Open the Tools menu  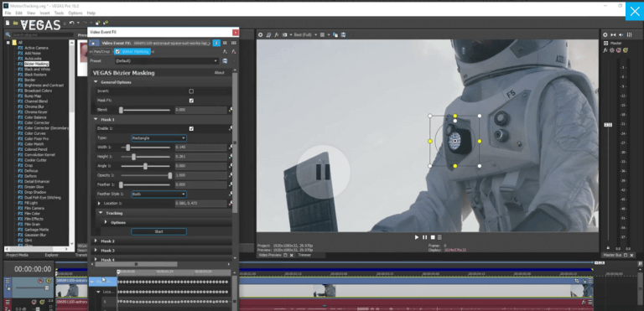(x=60, y=13)
